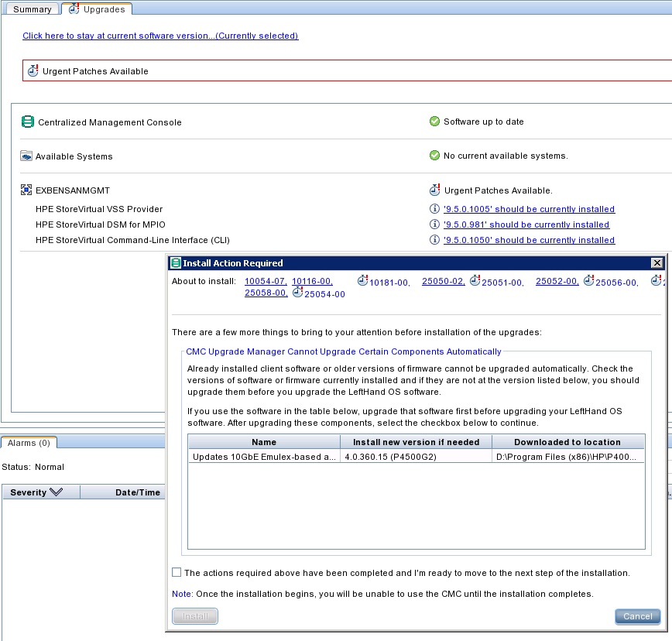This screenshot has height=641, width=672.
Task: Open patch link 10054-07
Action: (x=266, y=281)
